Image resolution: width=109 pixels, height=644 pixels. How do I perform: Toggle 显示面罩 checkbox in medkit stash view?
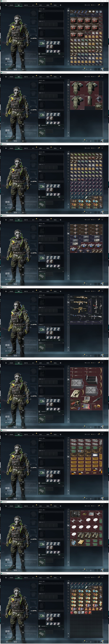[6, 61]
